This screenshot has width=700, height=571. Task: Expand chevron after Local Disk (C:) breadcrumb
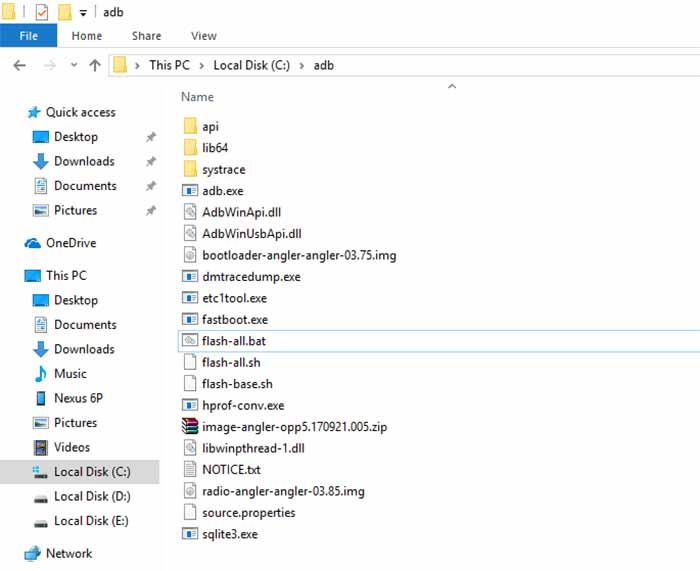[302, 66]
